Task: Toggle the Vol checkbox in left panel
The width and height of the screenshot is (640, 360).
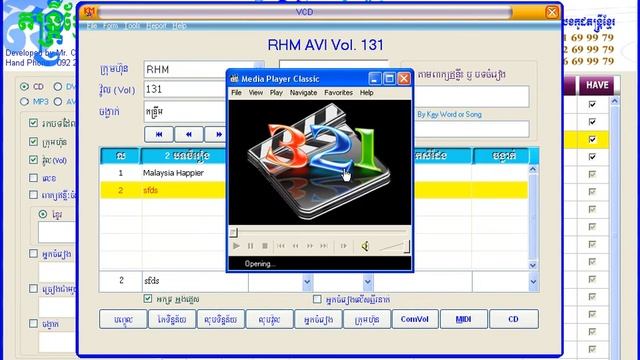Action: click(33, 160)
